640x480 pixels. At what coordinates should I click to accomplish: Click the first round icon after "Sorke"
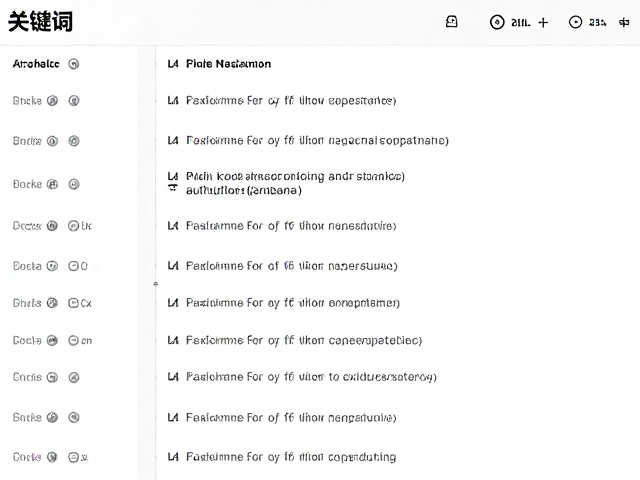[52, 417]
